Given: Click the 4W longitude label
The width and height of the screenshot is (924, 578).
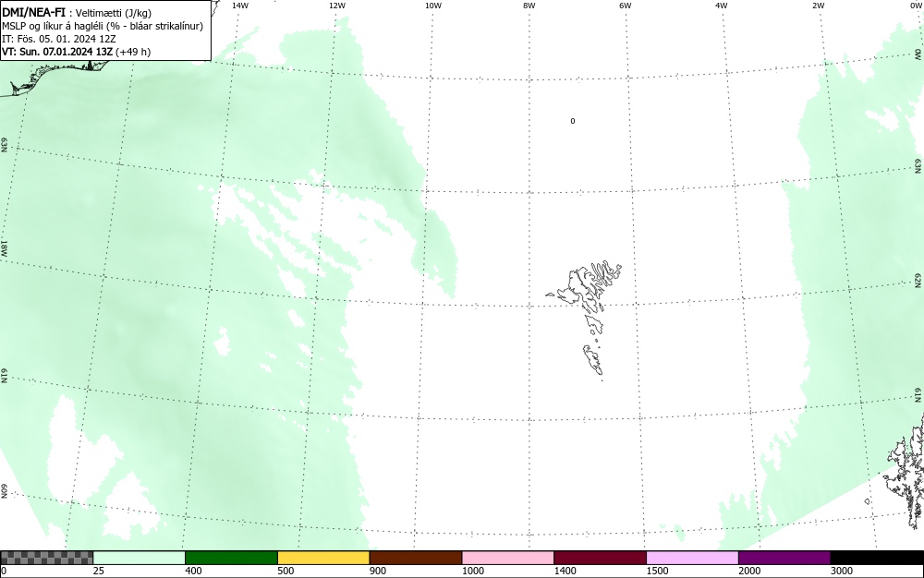Looking at the screenshot, I should (722, 6).
